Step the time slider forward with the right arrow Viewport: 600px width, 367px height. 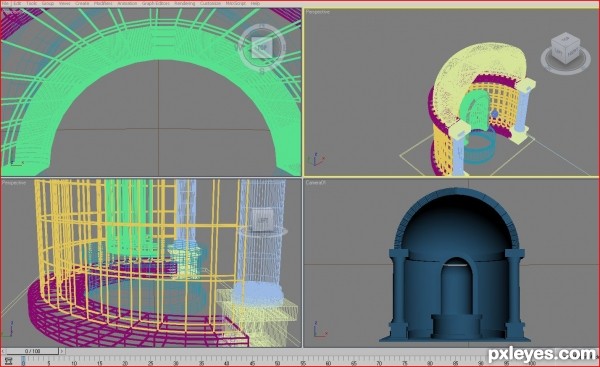point(62,351)
